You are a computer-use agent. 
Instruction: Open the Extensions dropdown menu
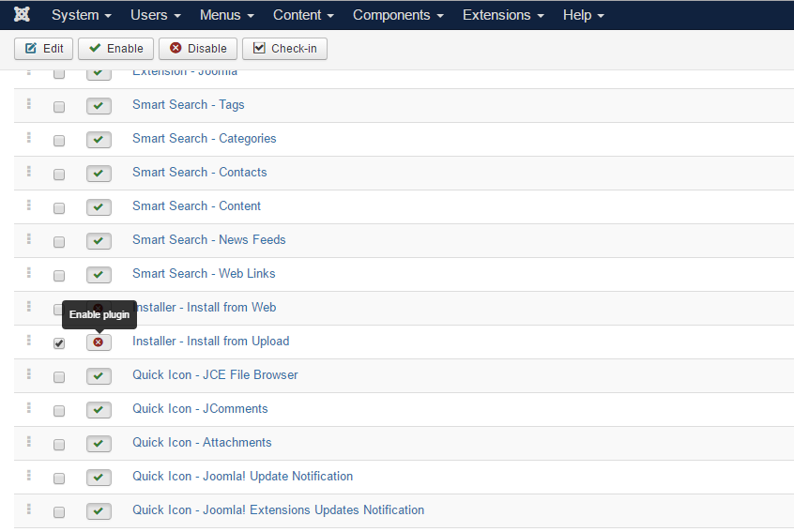(503, 15)
